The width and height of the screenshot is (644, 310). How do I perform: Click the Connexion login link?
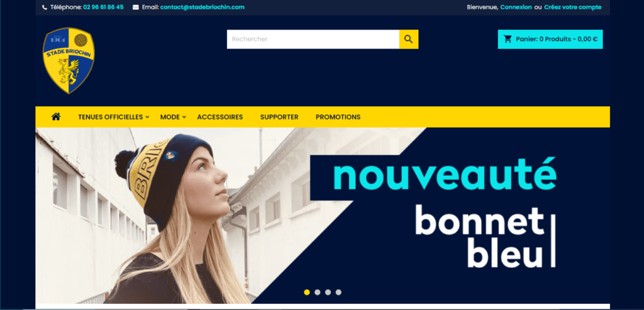pos(516,7)
